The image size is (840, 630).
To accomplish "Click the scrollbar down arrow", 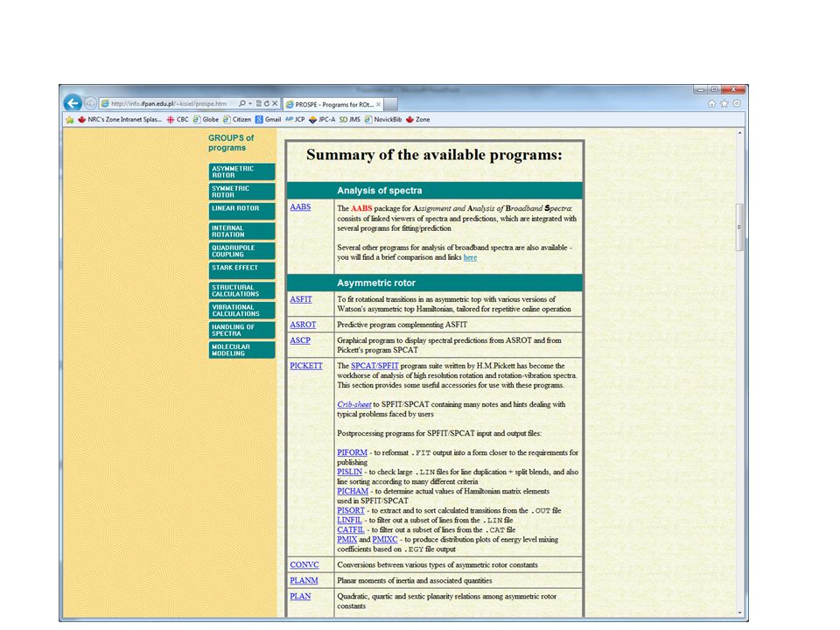I will click(740, 612).
